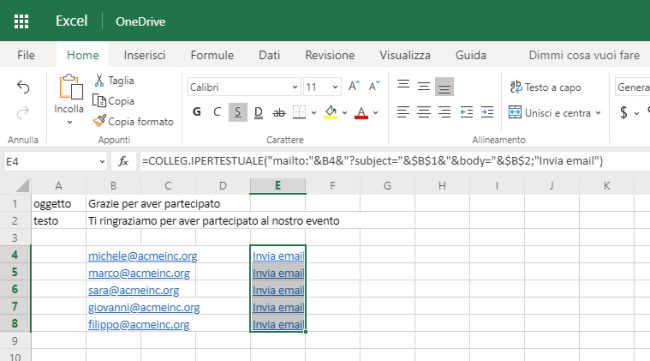The image size is (650, 361).
Task: Select cell A1 'oggetto'
Action: 58,204
